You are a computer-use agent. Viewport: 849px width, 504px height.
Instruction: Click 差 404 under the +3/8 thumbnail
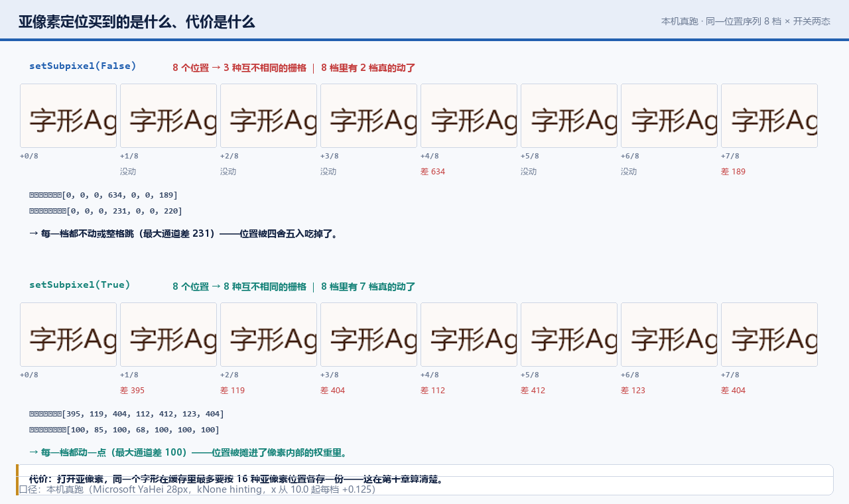[332, 391]
